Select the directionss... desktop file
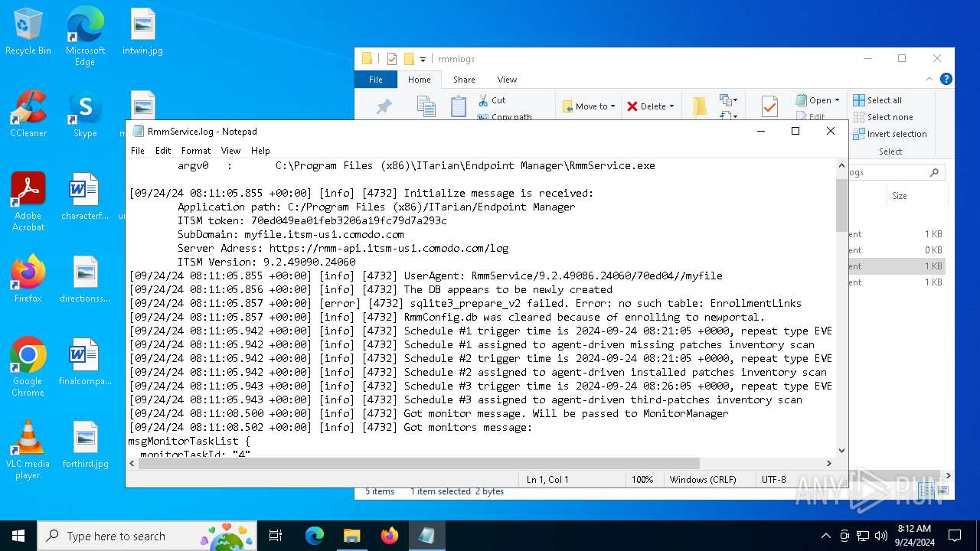The width and height of the screenshot is (980, 551). pos(85,280)
